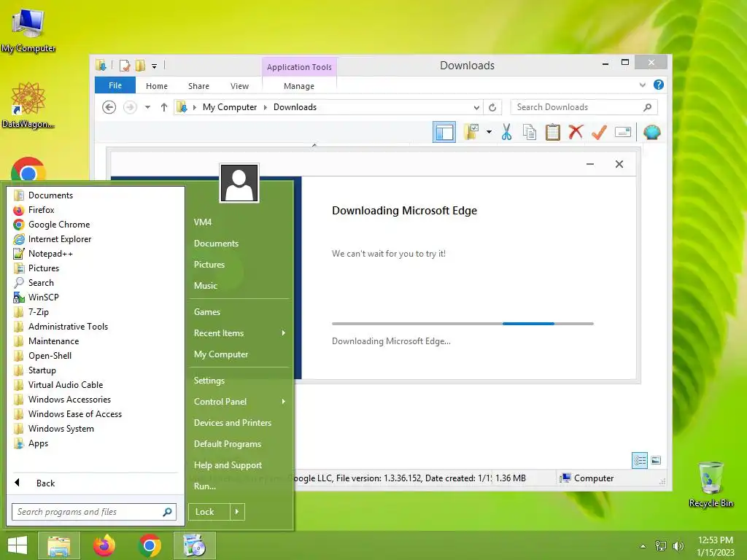Click in the Search Downloads field

coord(584,107)
